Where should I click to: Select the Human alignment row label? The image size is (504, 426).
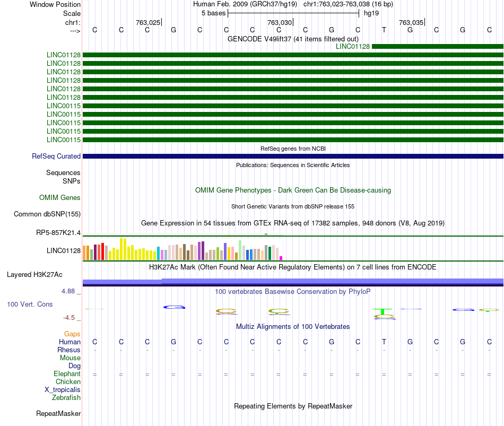tap(69, 342)
